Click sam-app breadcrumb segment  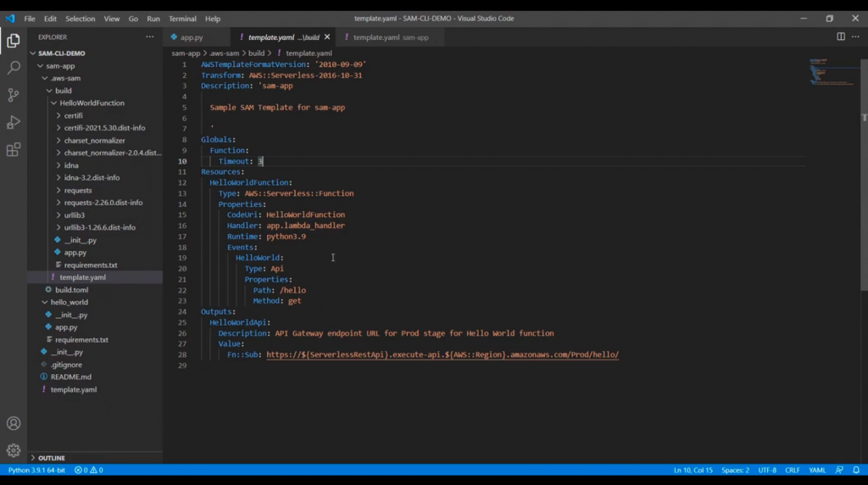(186, 53)
